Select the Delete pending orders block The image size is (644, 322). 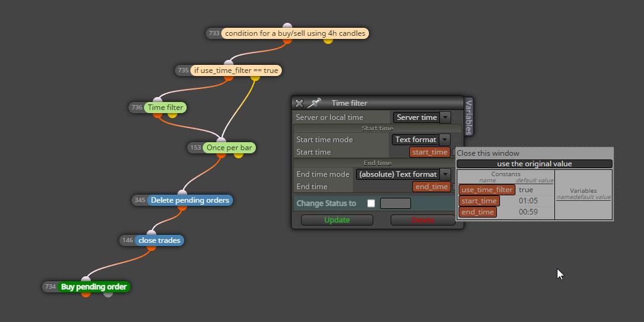coord(190,200)
